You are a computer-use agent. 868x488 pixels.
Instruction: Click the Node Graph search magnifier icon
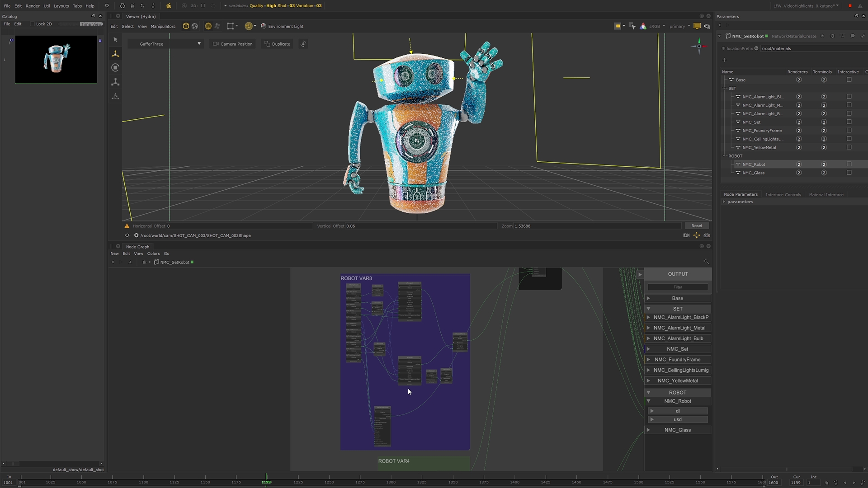(706, 262)
